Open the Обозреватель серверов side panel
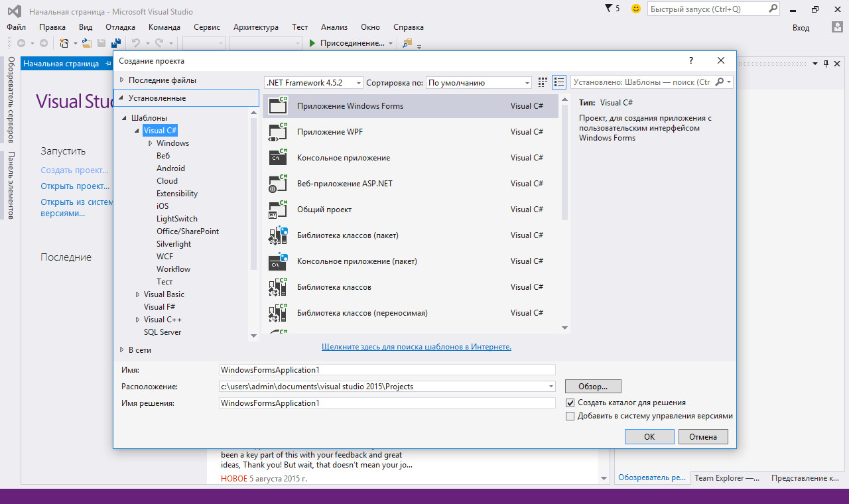This screenshot has height=504, width=849. coord(11,100)
